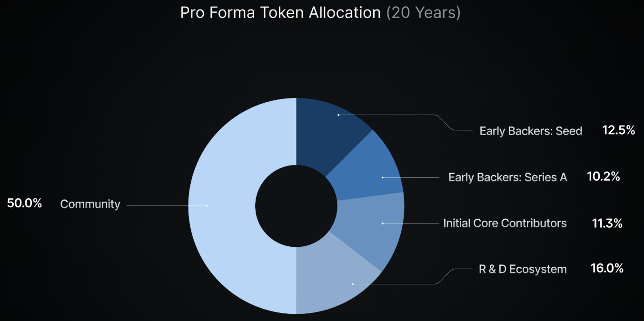Click the Initial Core Contributors label
This screenshot has height=321, width=644.
[505, 223]
